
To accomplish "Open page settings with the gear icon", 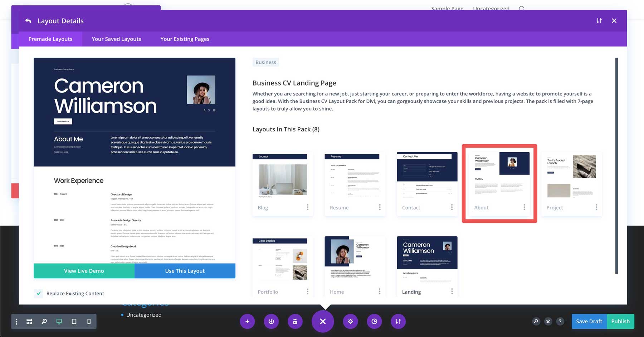I will [350, 321].
